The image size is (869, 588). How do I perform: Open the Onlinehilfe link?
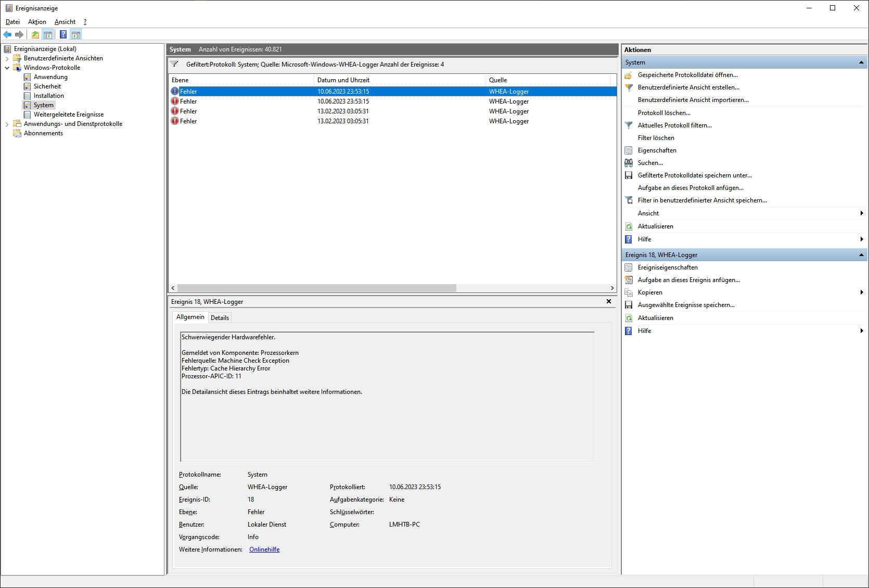click(264, 549)
